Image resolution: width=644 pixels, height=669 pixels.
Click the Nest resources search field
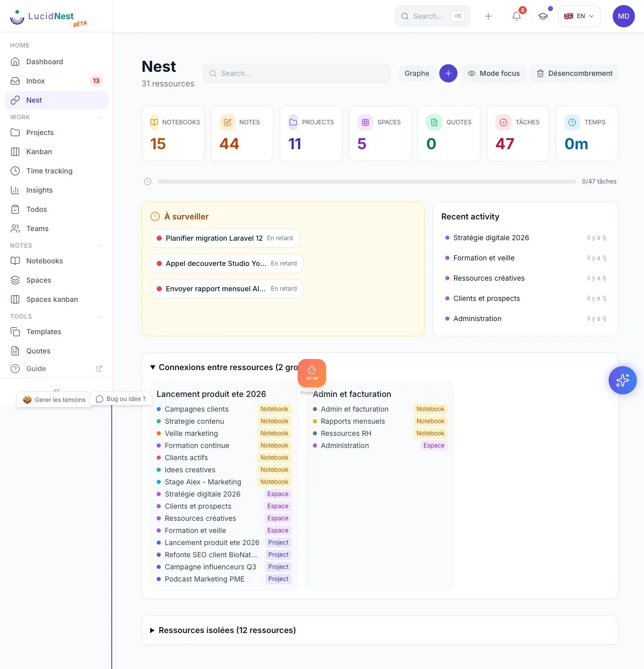[x=296, y=73]
